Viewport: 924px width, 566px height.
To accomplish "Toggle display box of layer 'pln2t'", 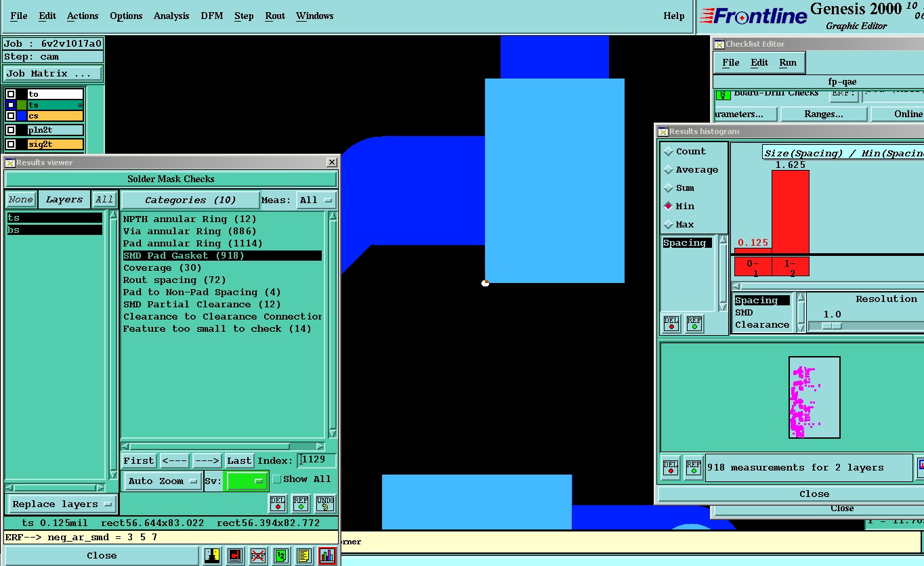I will 11,130.
